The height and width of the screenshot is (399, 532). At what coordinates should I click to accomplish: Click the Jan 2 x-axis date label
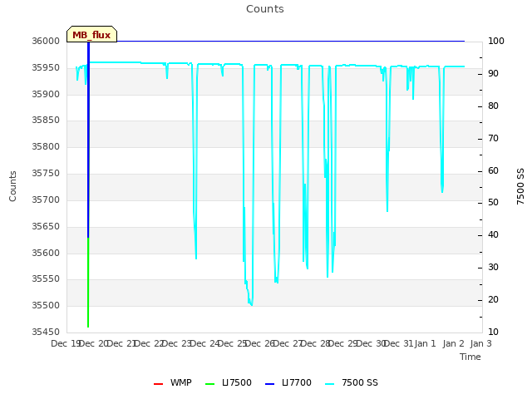click(x=453, y=343)
